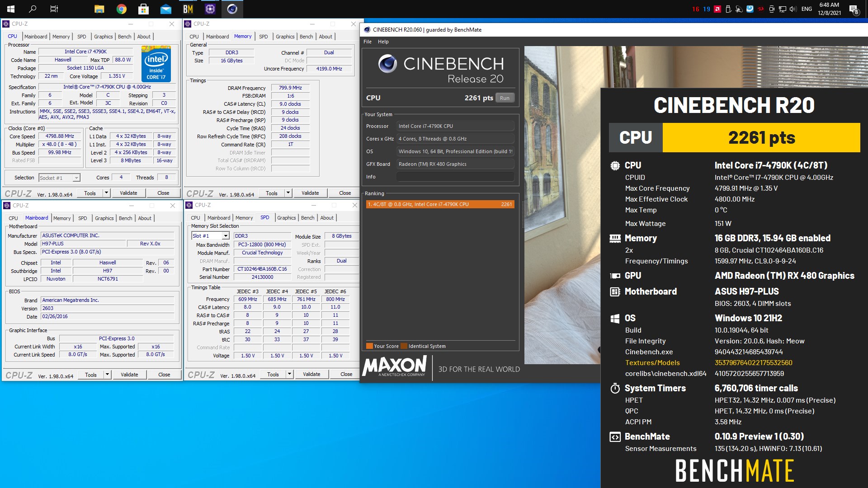
Task: Click the Meet Now camera tray icon
Action: tap(772, 9)
